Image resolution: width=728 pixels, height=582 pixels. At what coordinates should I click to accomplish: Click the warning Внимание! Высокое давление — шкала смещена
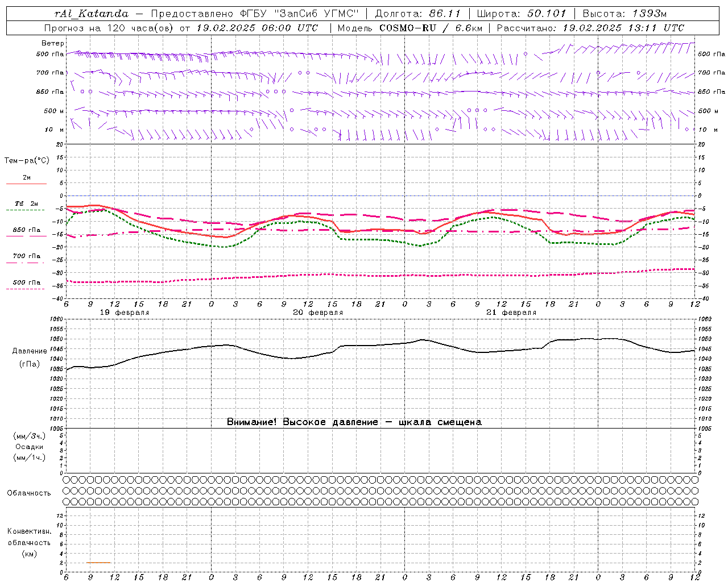click(x=354, y=422)
